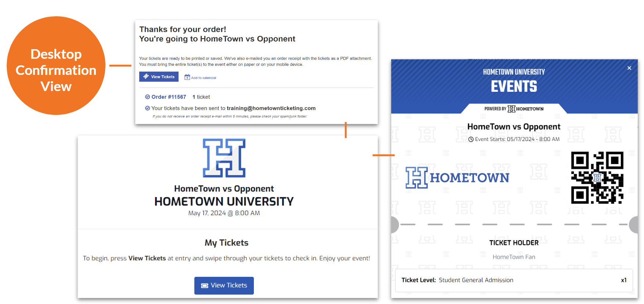
Task: Click the large View Tickets button under My Tickets
Action: point(224,286)
